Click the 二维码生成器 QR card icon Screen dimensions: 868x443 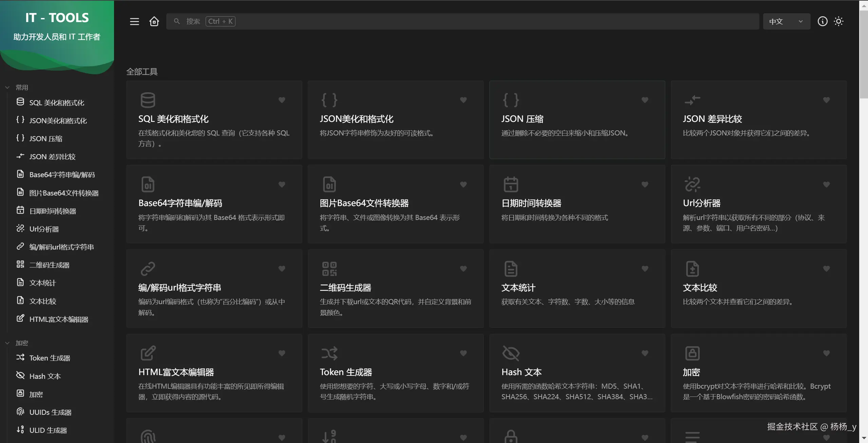[329, 269]
